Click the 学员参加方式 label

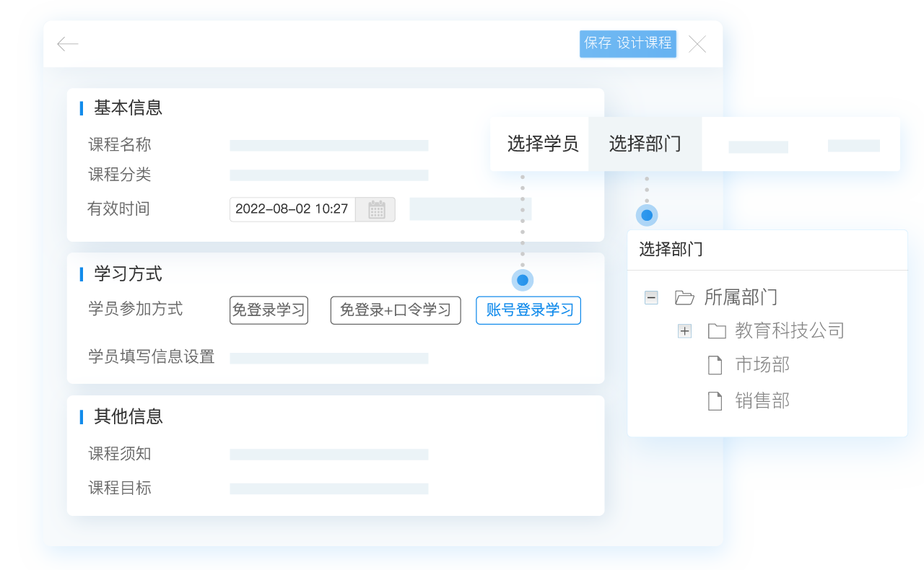coord(136,310)
